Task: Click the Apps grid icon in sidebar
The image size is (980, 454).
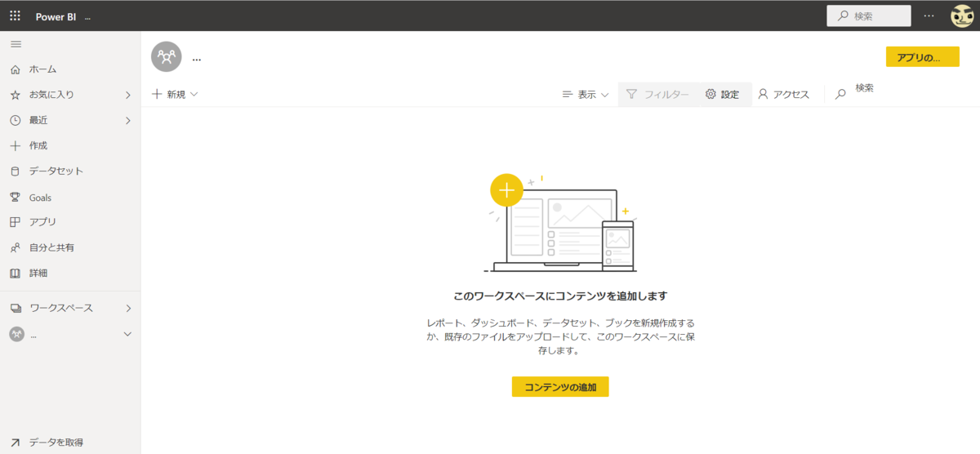Action: pyautogui.click(x=15, y=222)
